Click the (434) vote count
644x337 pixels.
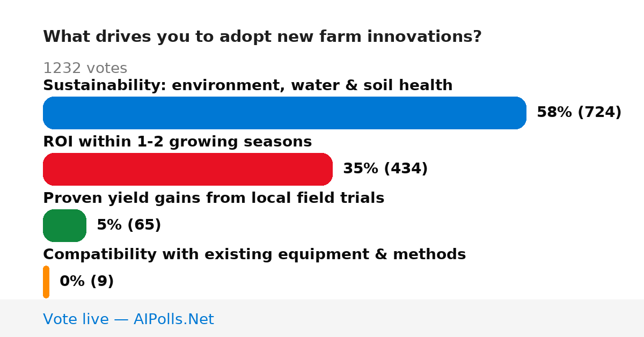pyautogui.click(x=406, y=169)
